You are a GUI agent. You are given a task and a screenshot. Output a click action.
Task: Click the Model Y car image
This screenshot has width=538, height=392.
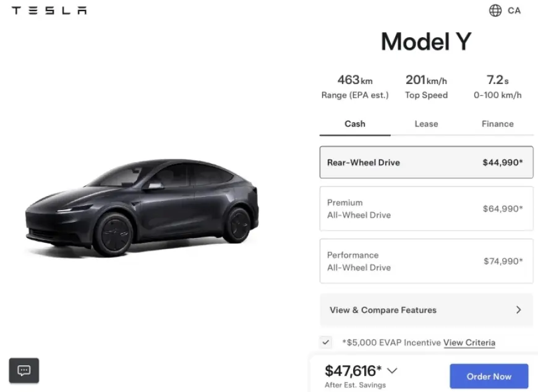142,204
